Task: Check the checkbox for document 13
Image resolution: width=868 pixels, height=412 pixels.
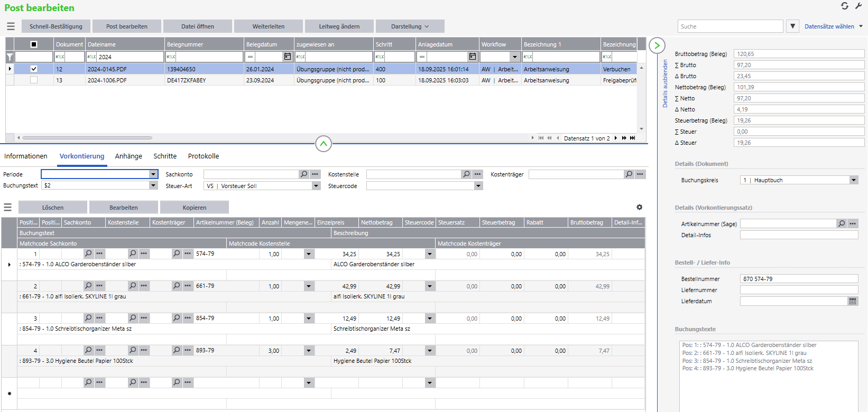Action: point(34,80)
